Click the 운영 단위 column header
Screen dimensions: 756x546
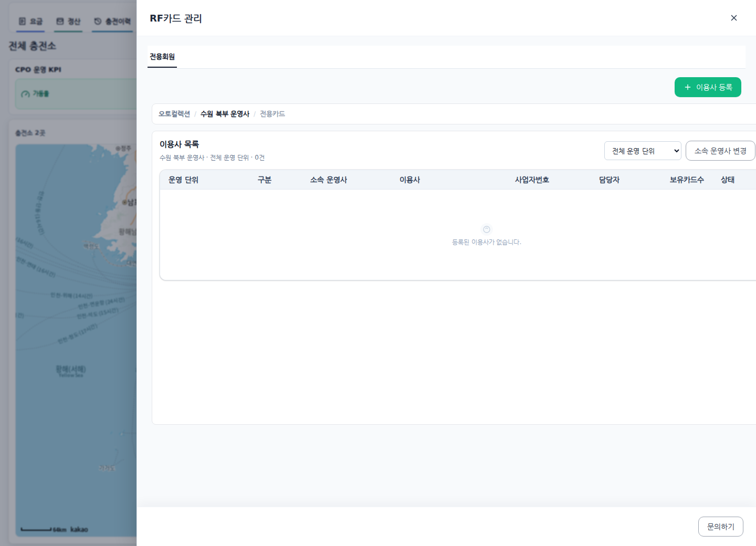(x=183, y=180)
